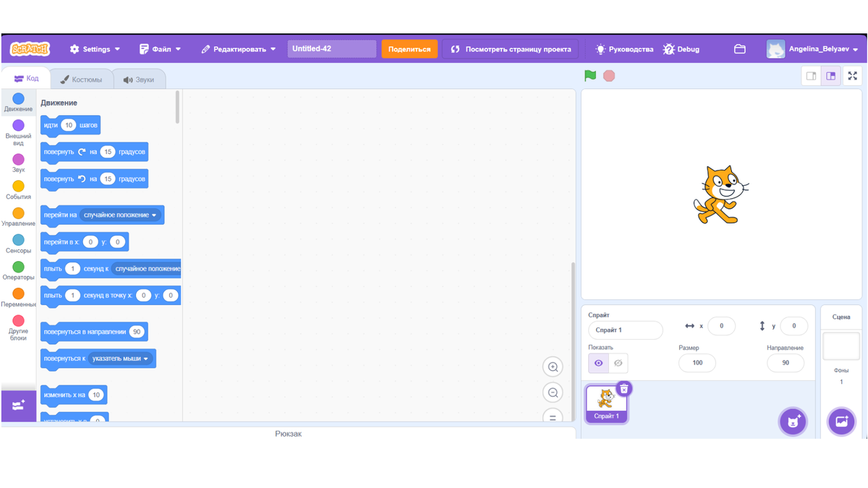Switch to the Звуки tab

click(139, 80)
